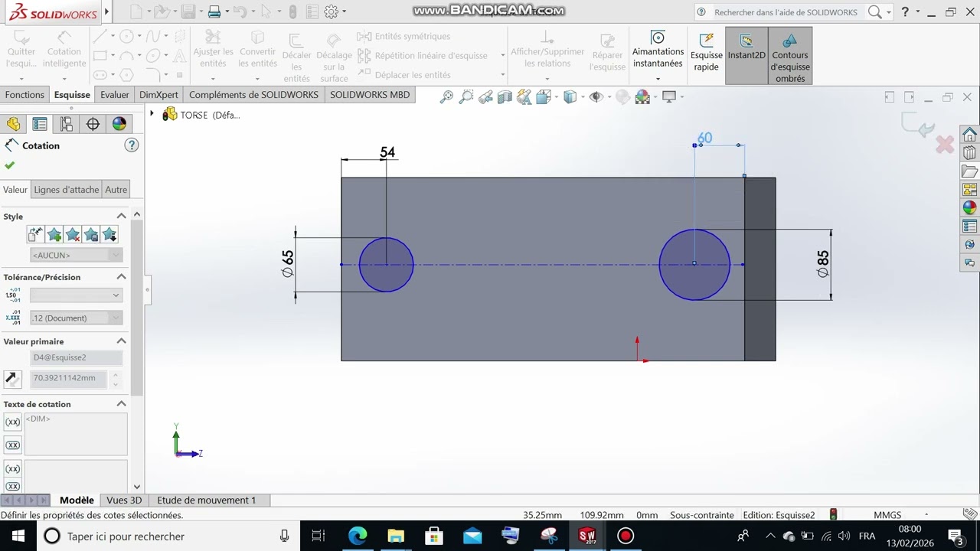The height and width of the screenshot is (551, 980).
Task: Toggle Contours d'esquisse ombrés
Action: (790, 56)
